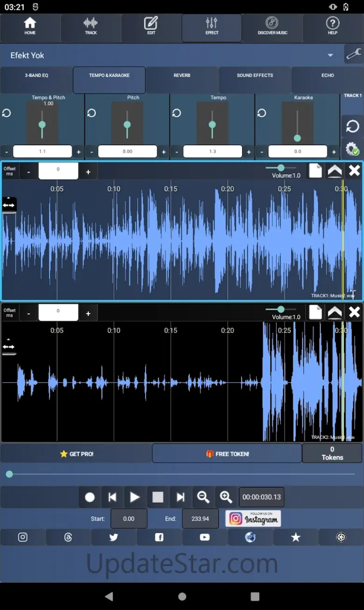Open the Track 1 file icon

click(315, 171)
